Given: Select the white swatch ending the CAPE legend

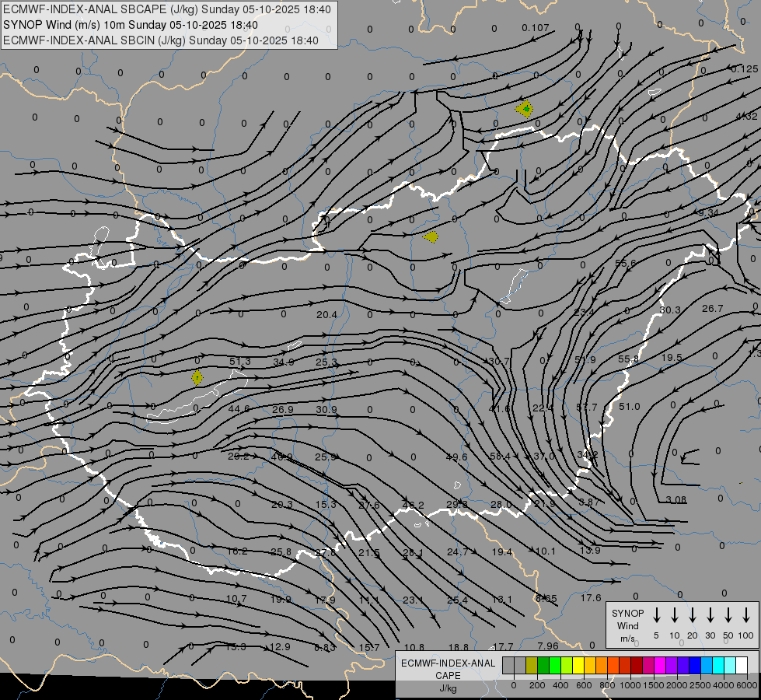Looking at the screenshot, I should tap(741, 665).
